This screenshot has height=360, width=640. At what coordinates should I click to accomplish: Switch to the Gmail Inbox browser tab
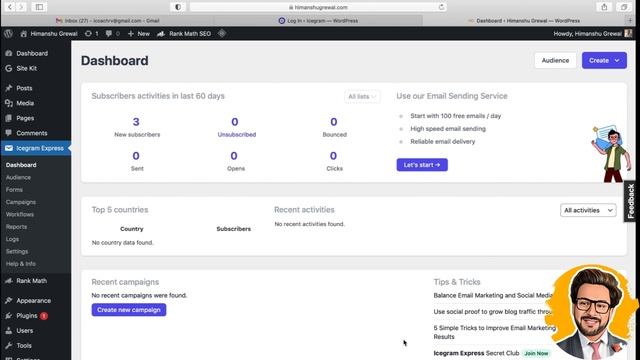coord(107,20)
